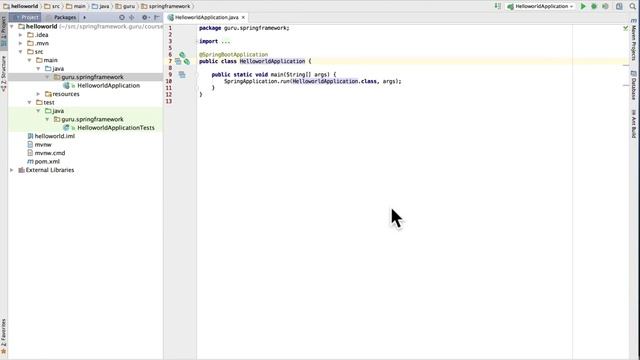Screen dimensions: 640x360
Task: Click the springframework breadcrumb in navigation bar
Action: (x=166, y=6)
